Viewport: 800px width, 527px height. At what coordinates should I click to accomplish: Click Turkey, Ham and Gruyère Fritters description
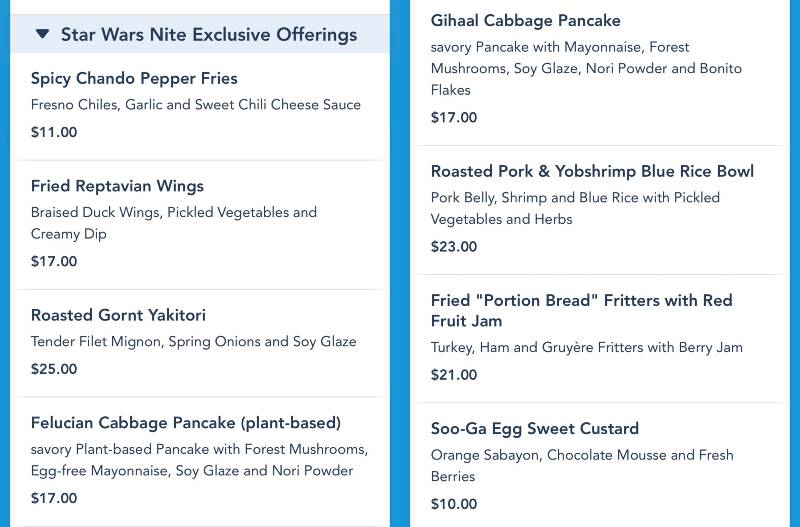click(587, 347)
